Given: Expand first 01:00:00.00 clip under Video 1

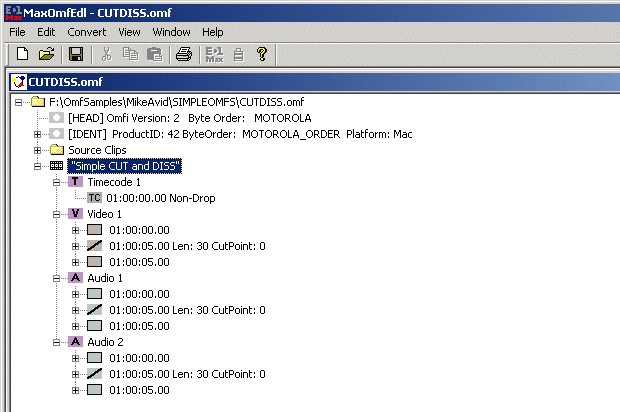Looking at the screenshot, I should click(x=76, y=230).
